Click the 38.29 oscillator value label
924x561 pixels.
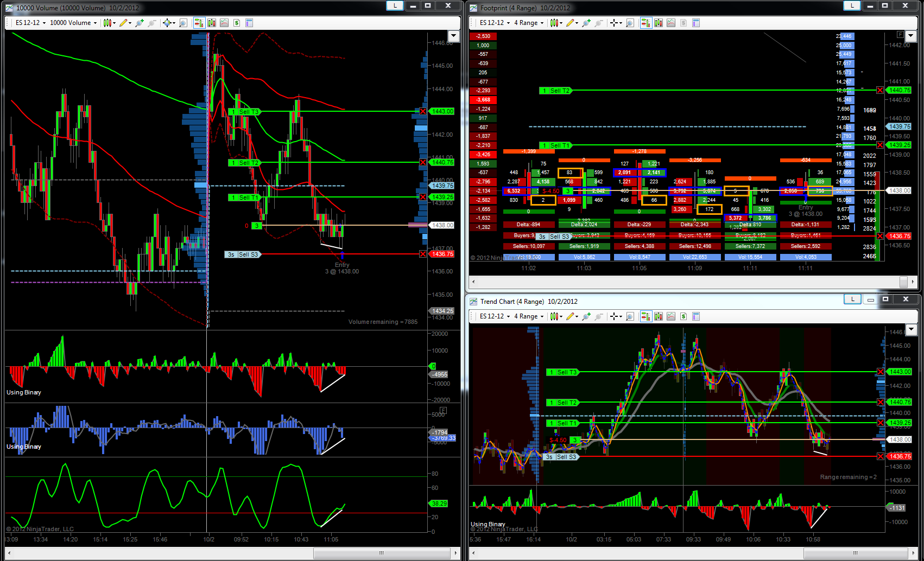[439, 503]
